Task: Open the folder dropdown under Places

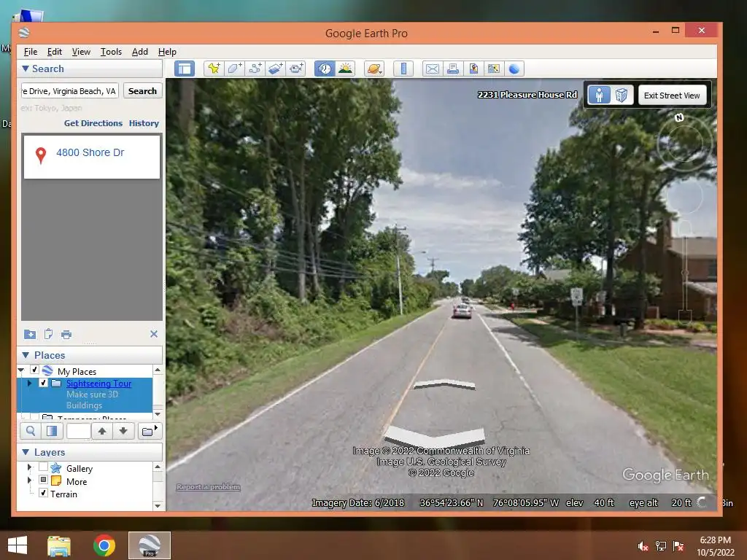Action: pyautogui.click(x=150, y=432)
